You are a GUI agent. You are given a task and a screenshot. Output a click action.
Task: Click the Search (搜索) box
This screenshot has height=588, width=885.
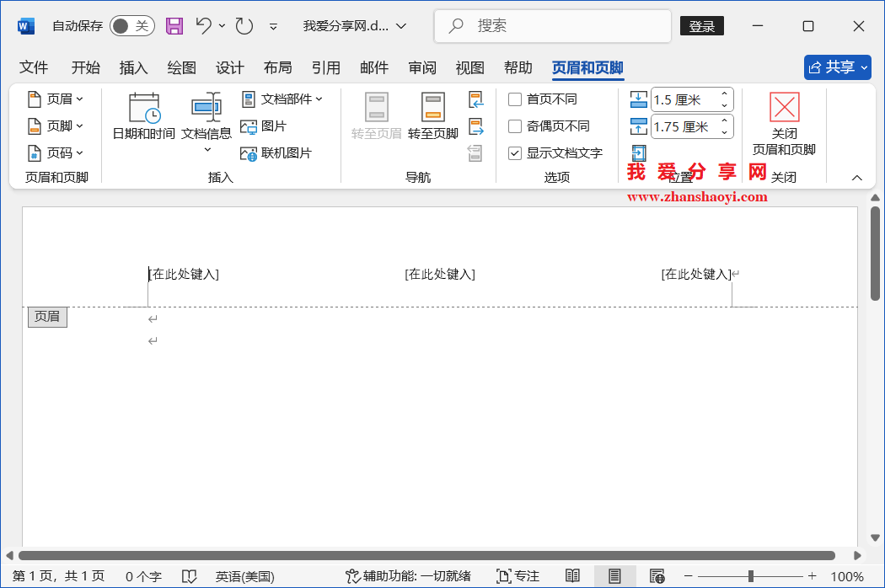point(553,26)
